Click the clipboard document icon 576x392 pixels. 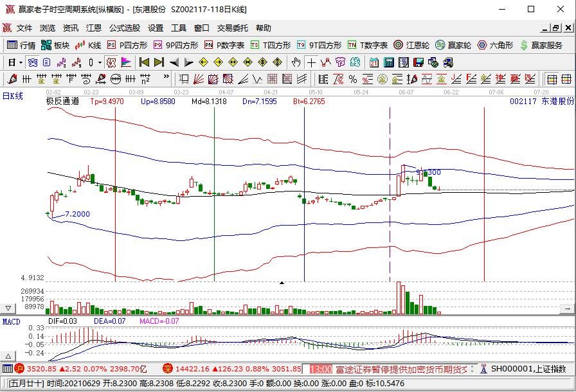point(47,63)
